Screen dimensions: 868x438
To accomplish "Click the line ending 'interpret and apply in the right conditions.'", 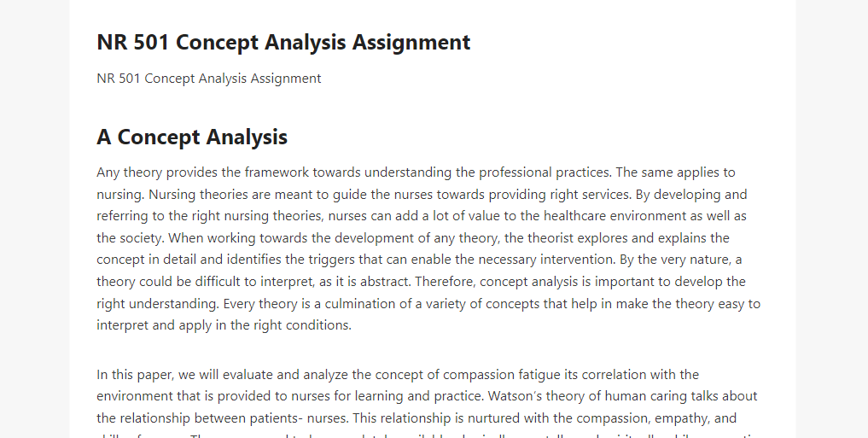I will (224, 325).
